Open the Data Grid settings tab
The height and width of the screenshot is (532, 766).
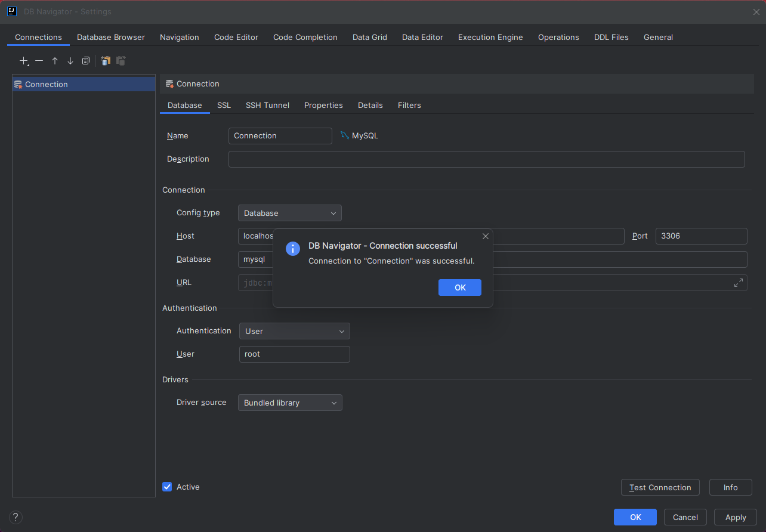tap(369, 37)
